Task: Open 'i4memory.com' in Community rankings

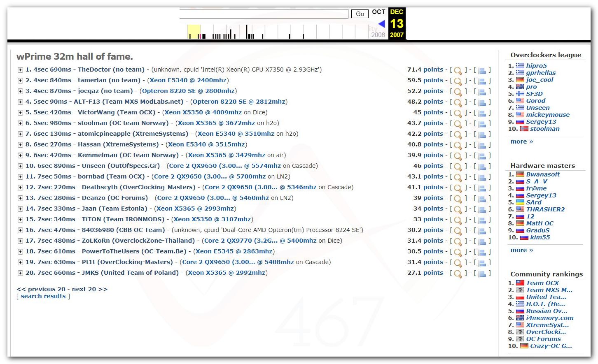Action: tap(550, 318)
